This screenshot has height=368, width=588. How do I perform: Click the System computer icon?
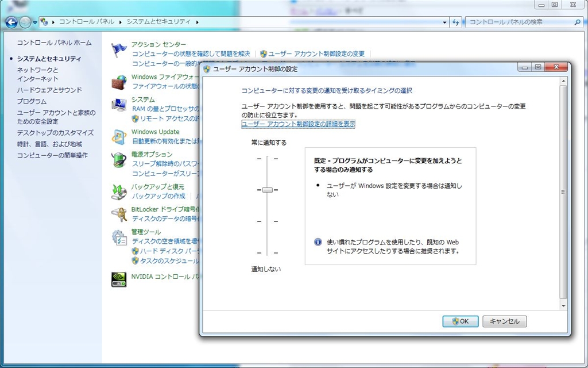point(119,105)
